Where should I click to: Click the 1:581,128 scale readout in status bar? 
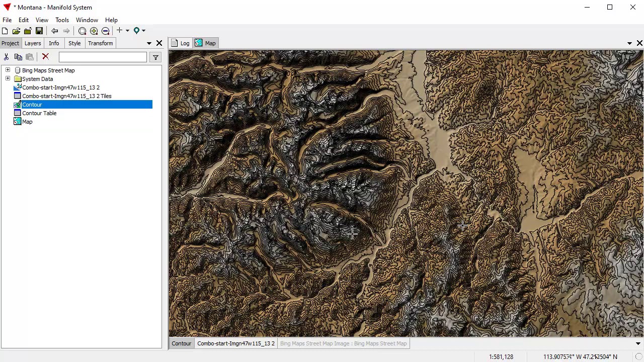tap(501, 356)
